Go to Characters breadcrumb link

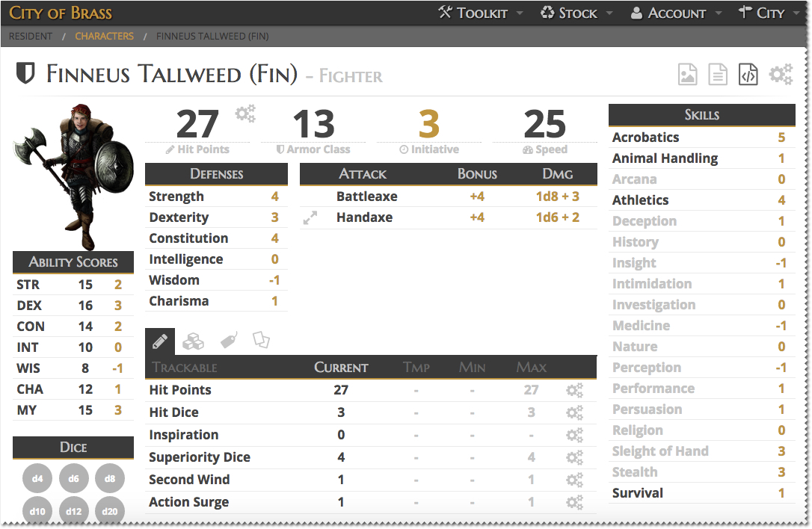(x=104, y=36)
